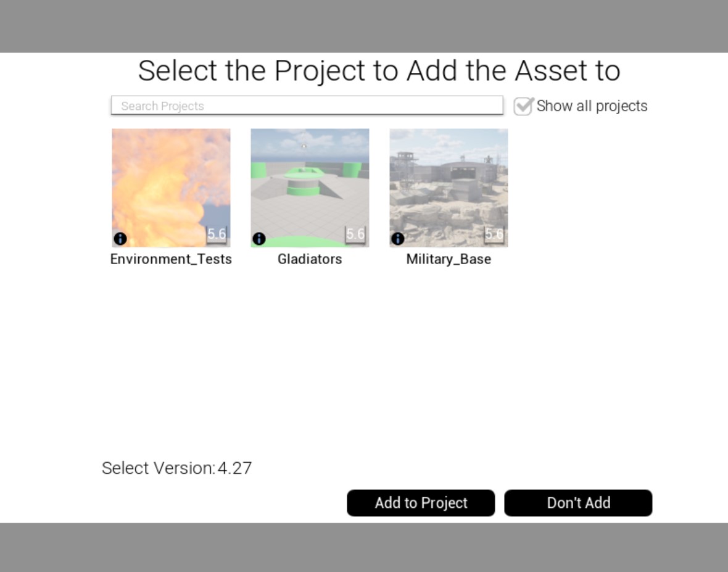Select the Environment_Tests project thumbnail

tap(171, 188)
